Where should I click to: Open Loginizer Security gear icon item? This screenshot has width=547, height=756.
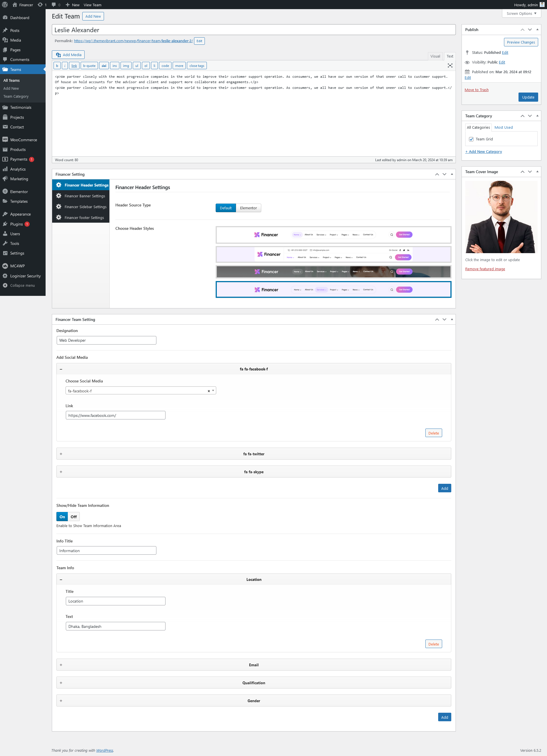(x=5, y=276)
